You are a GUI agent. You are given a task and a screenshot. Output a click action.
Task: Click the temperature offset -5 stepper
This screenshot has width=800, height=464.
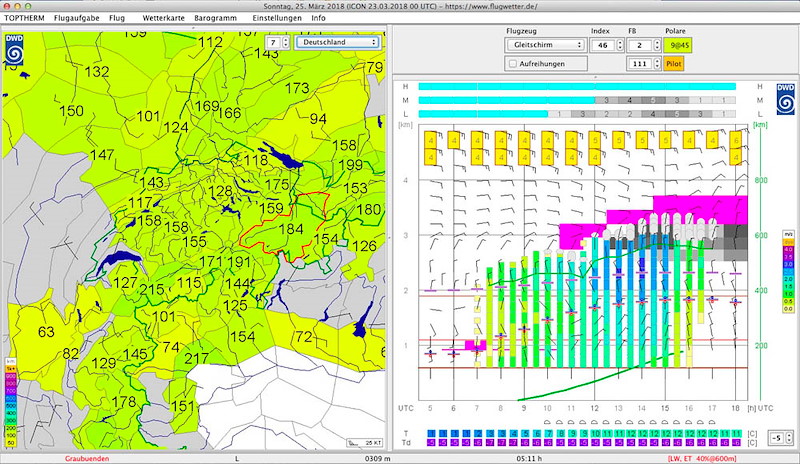(788, 438)
